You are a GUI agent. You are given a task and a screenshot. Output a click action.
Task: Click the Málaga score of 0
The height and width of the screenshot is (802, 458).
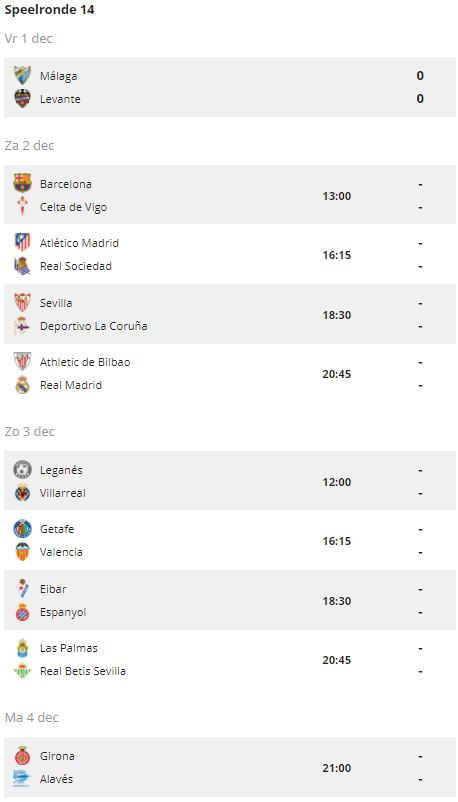pyautogui.click(x=420, y=76)
